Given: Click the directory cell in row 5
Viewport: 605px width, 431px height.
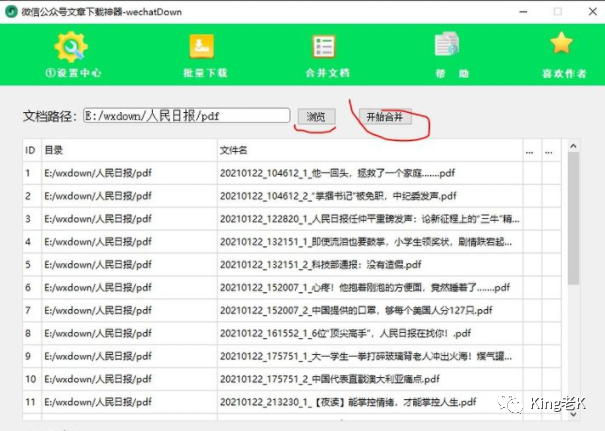Looking at the screenshot, I should point(129,265).
